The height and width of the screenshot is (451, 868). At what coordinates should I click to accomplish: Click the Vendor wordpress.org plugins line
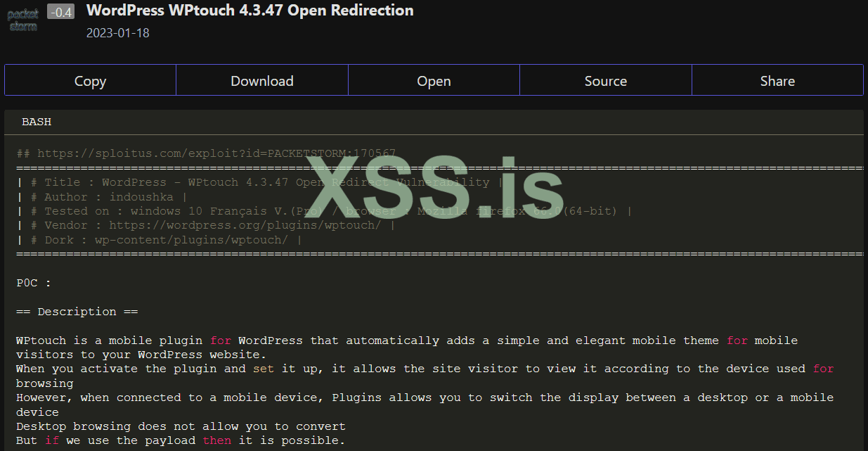206,225
